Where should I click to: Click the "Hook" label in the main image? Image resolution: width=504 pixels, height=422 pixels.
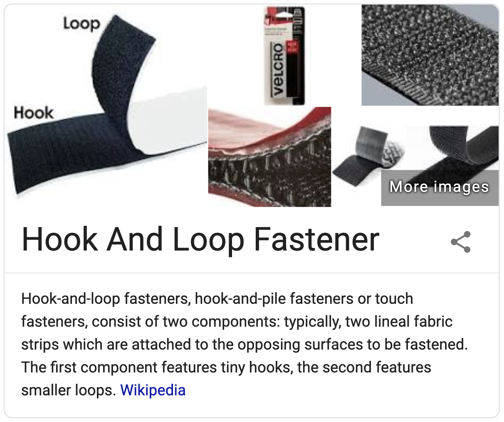point(33,112)
